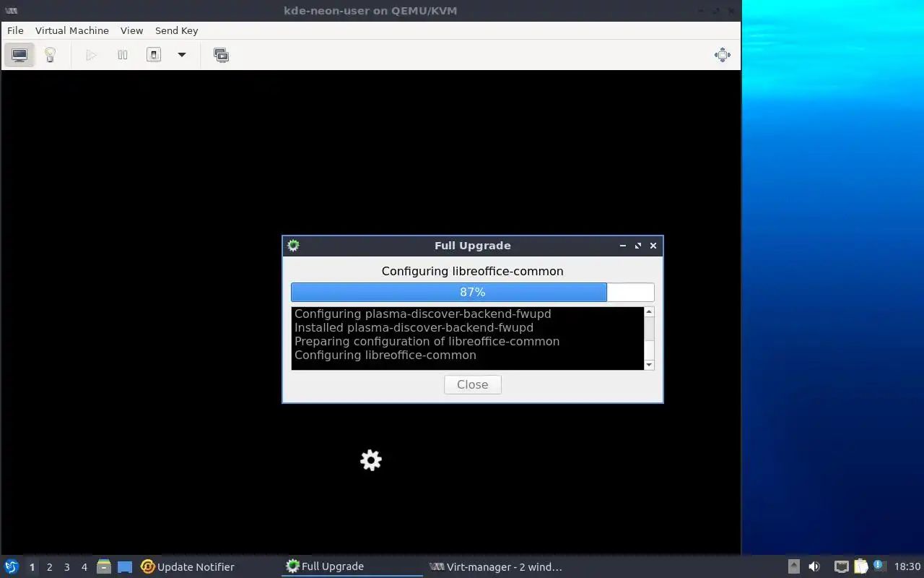Show virtual hardware details lightbulb icon

[50, 55]
